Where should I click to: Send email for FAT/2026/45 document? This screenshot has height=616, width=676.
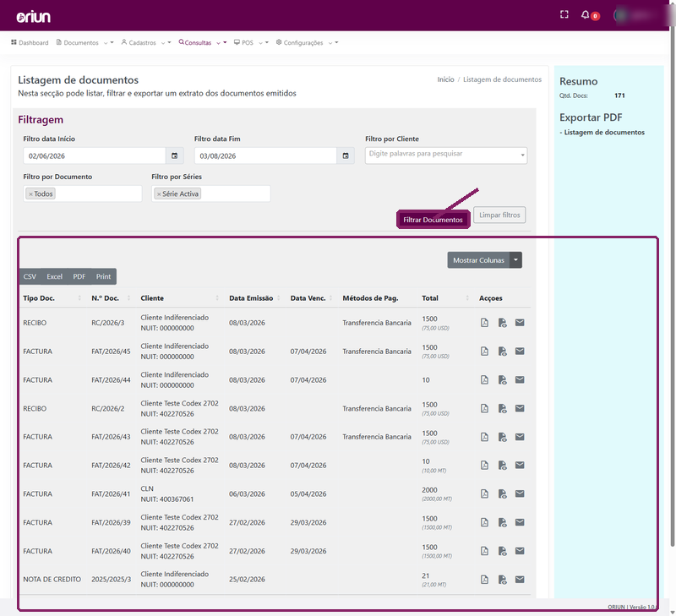(x=520, y=351)
